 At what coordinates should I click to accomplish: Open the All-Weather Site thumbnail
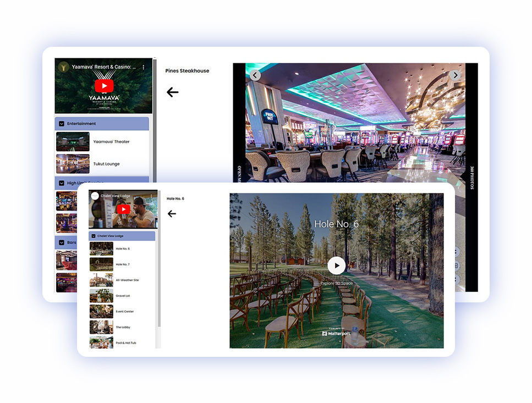click(x=101, y=280)
